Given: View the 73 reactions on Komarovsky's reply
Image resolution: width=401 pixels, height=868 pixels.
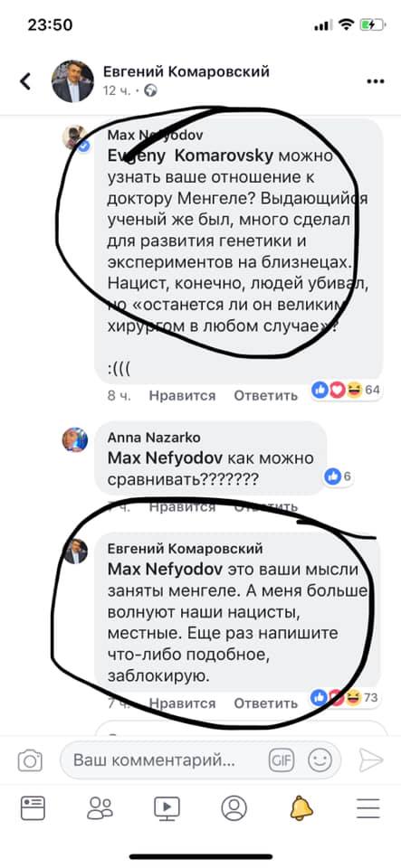Looking at the screenshot, I should [x=345, y=697].
